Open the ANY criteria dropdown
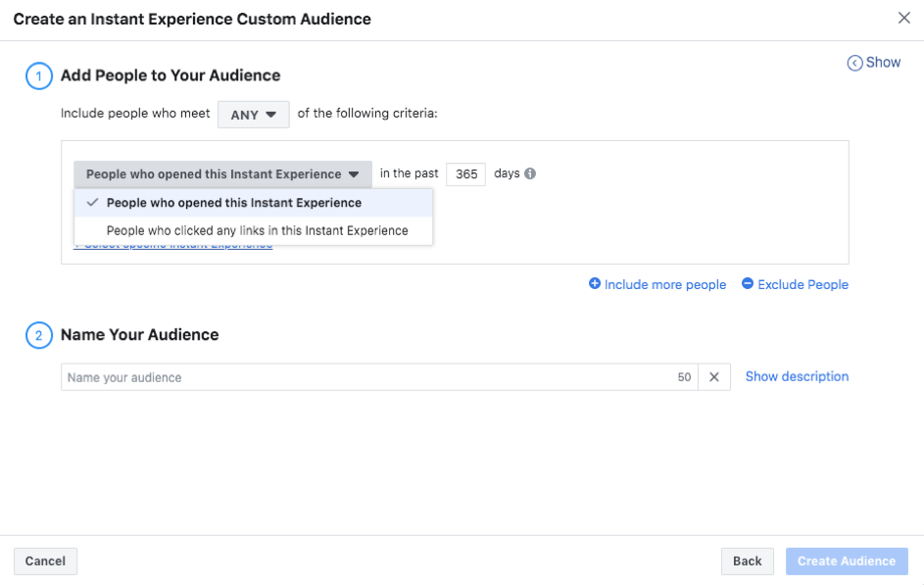The image size is (924, 585). pyautogui.click(x=254, y=115)
